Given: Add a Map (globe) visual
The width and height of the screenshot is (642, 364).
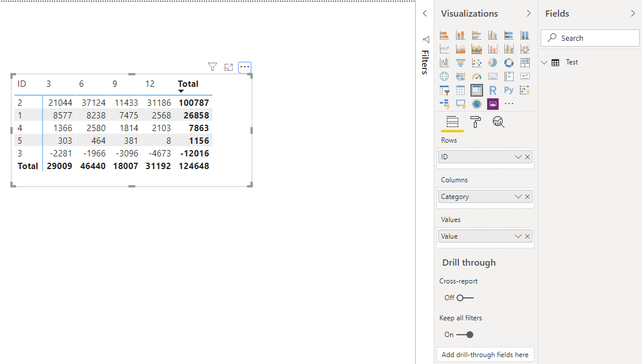Looking at the screenshot, I should point(445,76).
